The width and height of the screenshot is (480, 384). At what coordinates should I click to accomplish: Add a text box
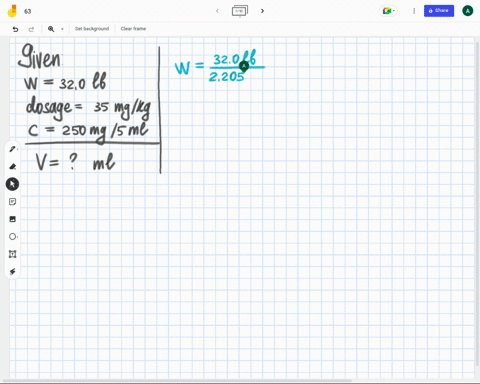pos(13,254)
